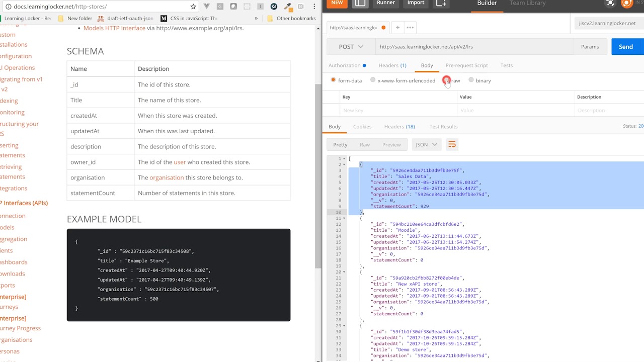This screenshot has height=362, width=644.
Task: Open the Chrome three-dot menu
Action: point(313,7)
